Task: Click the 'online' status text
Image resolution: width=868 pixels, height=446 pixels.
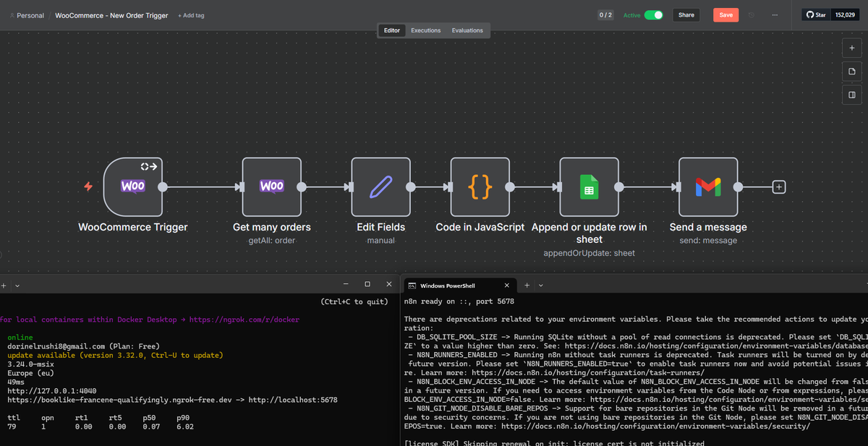Action: click(20, 337)
